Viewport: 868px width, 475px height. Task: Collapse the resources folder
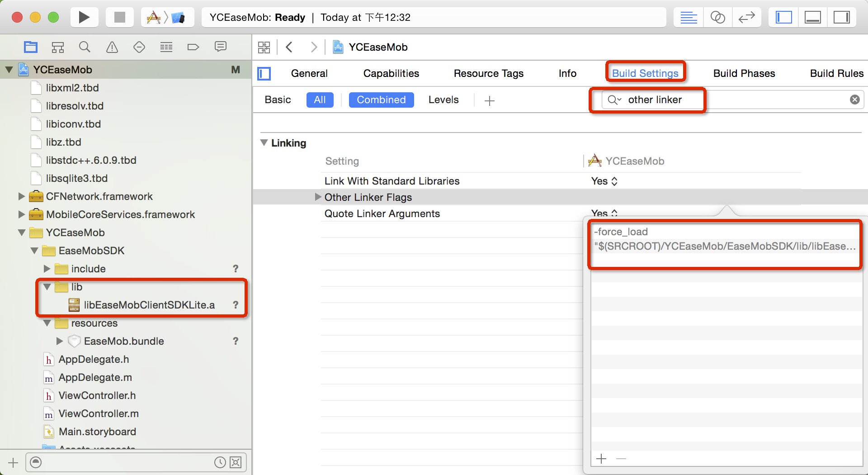47,323
